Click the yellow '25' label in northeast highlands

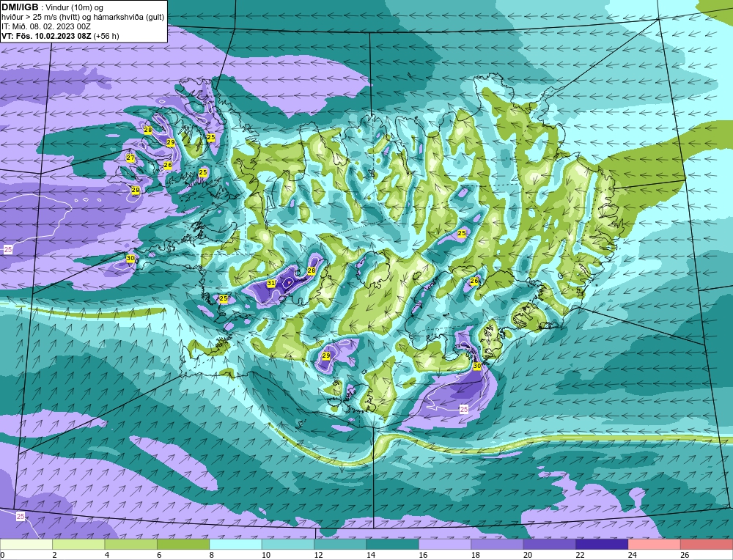click(462, 233)
